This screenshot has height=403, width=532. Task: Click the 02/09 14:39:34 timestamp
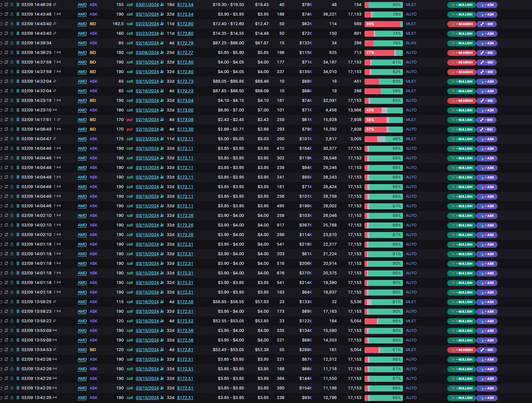click(36, 43)
